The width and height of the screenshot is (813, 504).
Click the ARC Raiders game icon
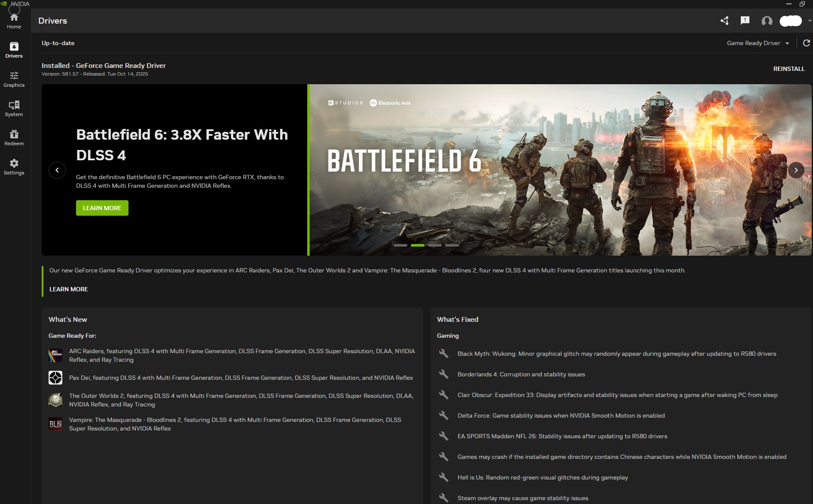55,355
